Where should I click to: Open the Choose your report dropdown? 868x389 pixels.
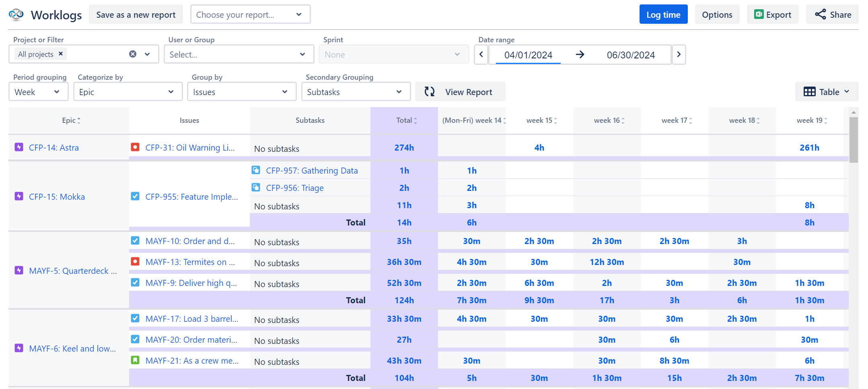pyautogui.click(x=250, y=14)
